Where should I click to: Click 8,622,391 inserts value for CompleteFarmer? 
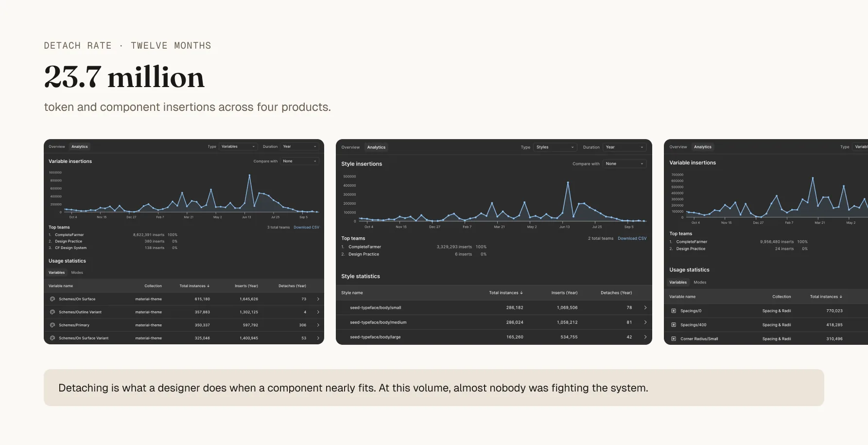click(x=149, y=235)
